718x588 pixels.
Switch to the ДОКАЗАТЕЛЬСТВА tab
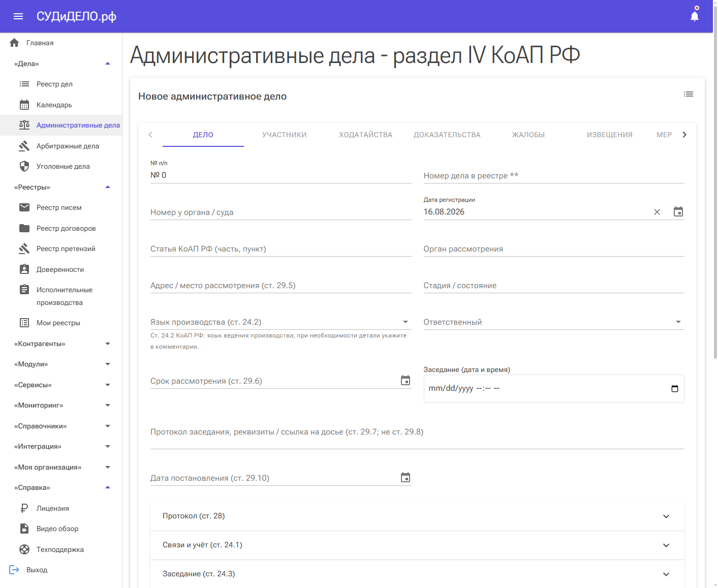coord(447,135)
